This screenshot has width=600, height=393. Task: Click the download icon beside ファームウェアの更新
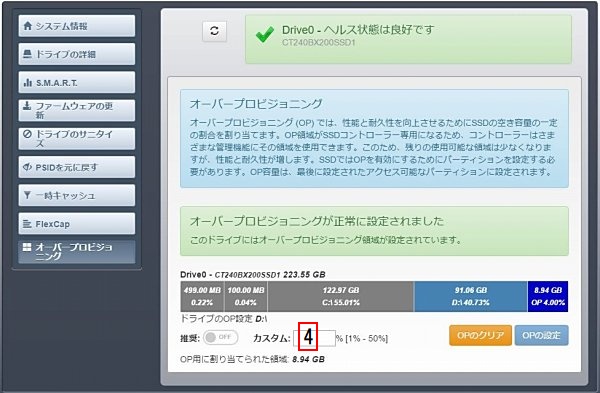[x=27, y=106]
